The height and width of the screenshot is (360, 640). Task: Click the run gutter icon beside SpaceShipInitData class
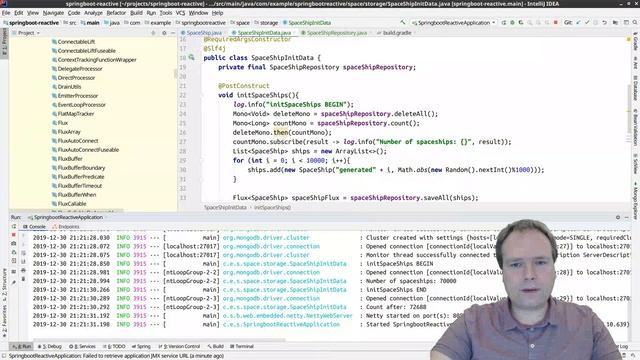(x=191, y=58)
